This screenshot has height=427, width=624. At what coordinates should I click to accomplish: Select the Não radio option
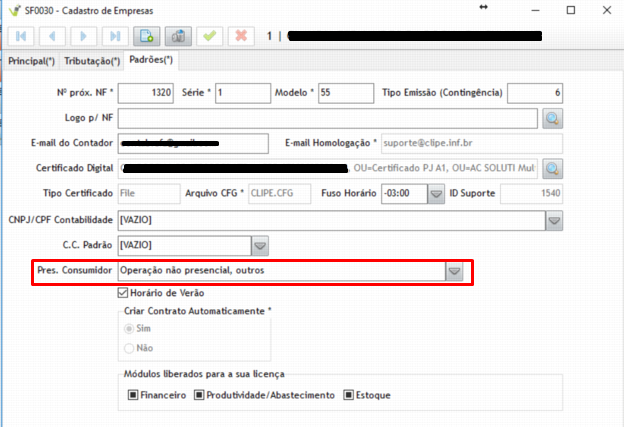click(128, 347)
